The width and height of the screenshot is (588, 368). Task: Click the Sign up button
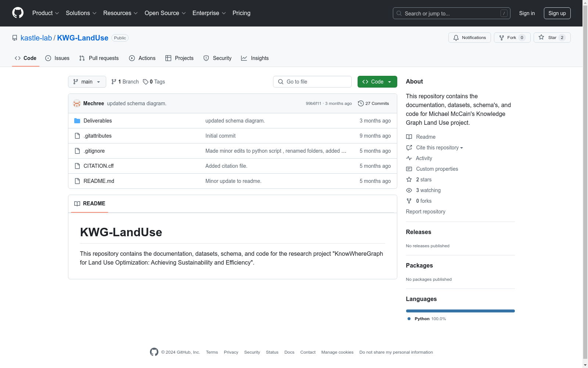(557, 13)
